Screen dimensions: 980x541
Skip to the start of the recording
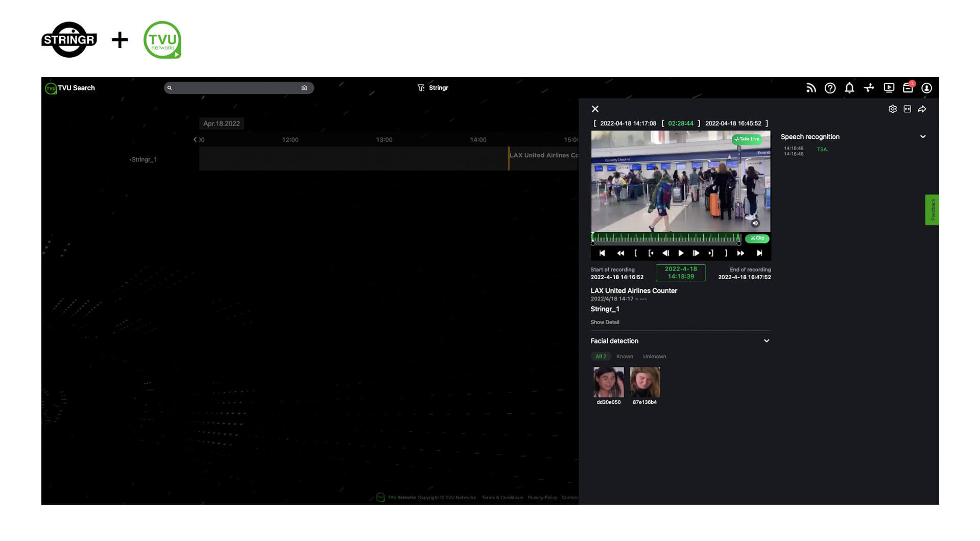click(x=602, y=253)
